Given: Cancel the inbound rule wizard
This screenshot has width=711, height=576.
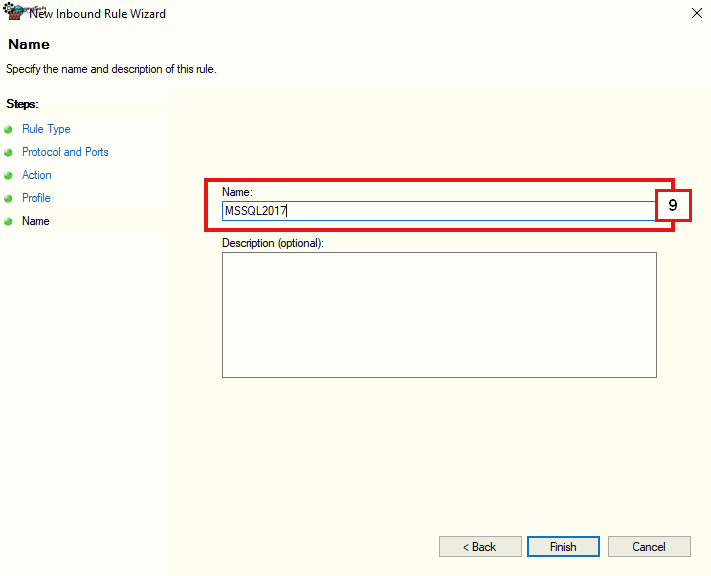Looking at the screenshot, I should pos(649,547).
